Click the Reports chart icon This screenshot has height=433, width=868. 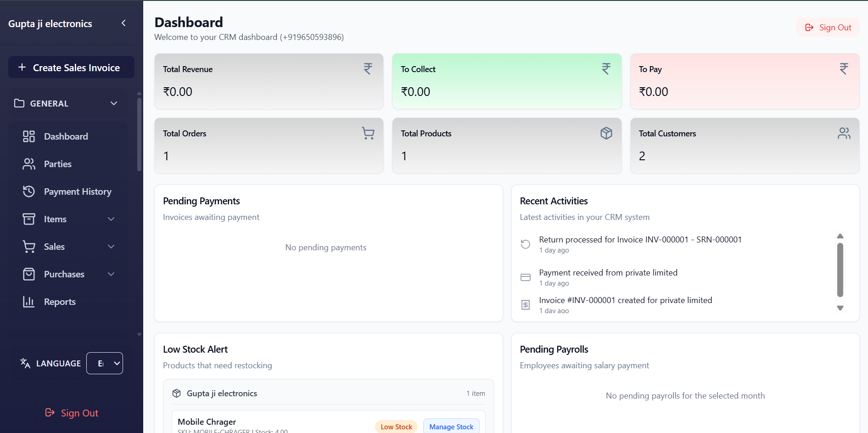[x=29, y=301]
